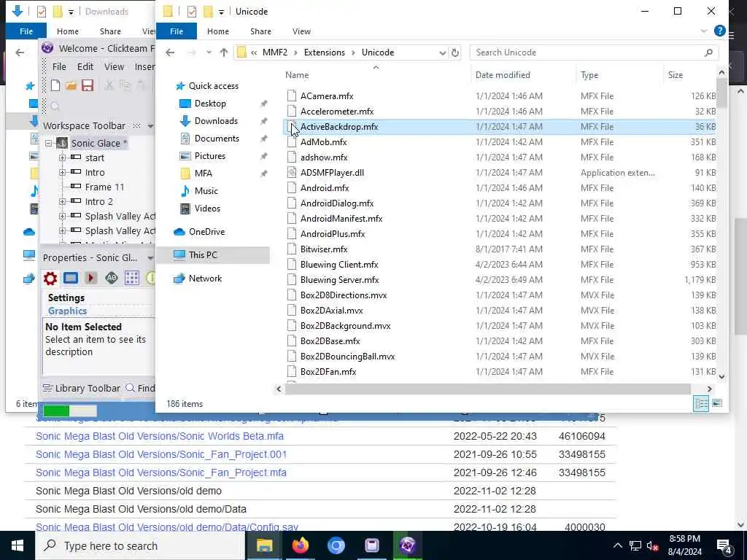Click the Library Toolbar tab
The height and width of the screenshot is (560, 747).
[82, 389]
